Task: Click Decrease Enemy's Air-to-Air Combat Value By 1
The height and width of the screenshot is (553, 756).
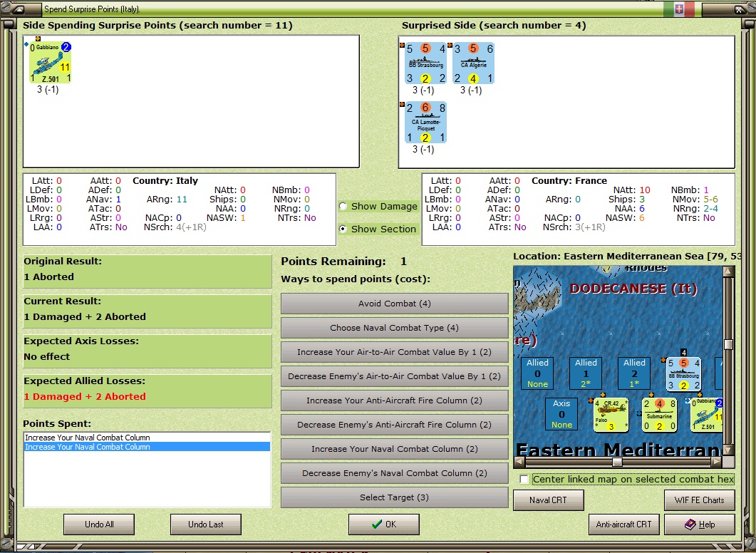Action: click(395, 376)
